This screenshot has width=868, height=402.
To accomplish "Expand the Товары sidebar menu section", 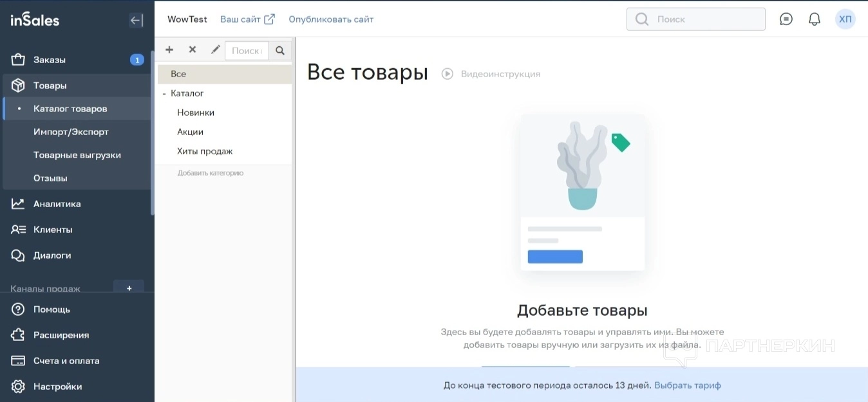I will coord(50,86).
